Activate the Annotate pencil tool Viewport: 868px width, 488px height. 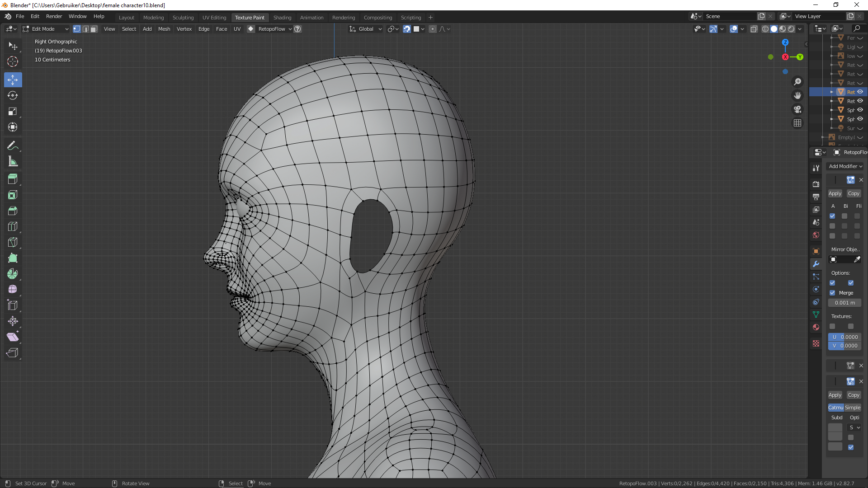click(13, 145)
